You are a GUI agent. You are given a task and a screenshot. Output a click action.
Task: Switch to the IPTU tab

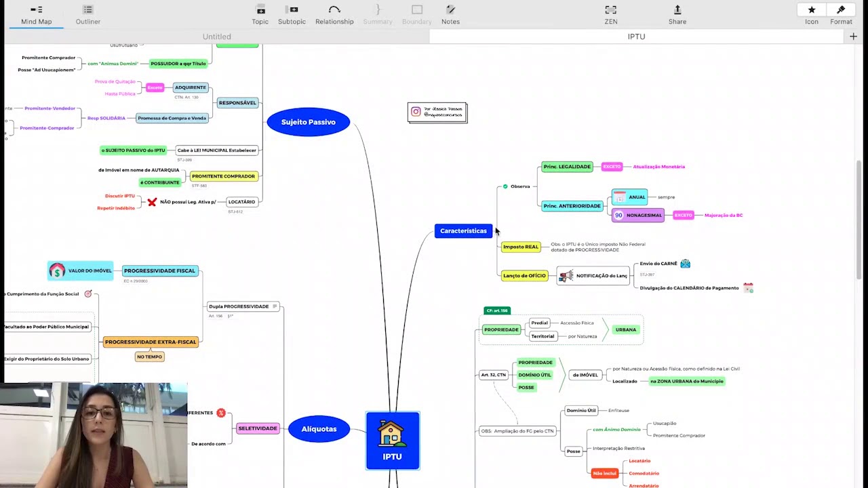click(636, 37)
